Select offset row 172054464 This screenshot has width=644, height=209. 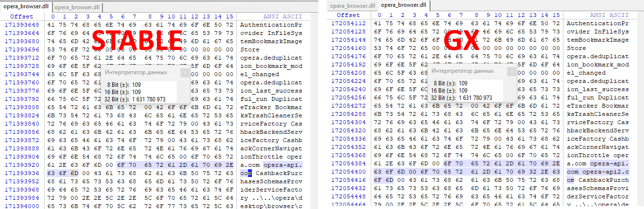pyautogui.click(x=348, y=205)
